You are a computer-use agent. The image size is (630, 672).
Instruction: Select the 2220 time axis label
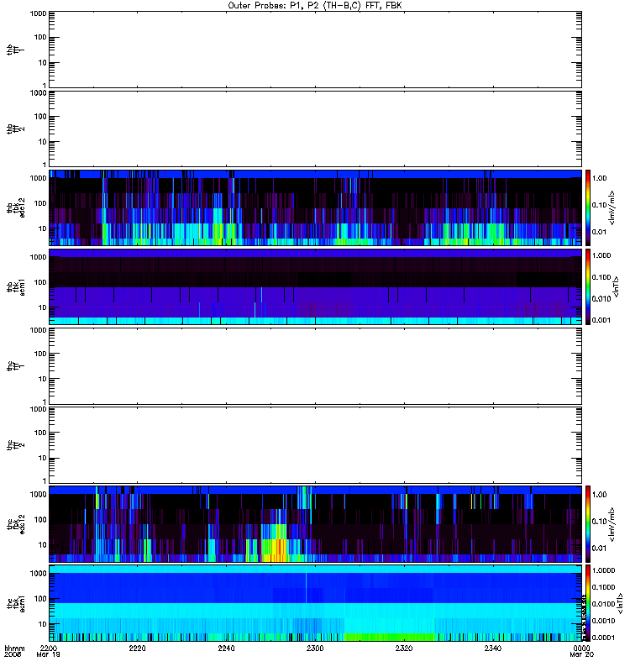coord(137,648)
